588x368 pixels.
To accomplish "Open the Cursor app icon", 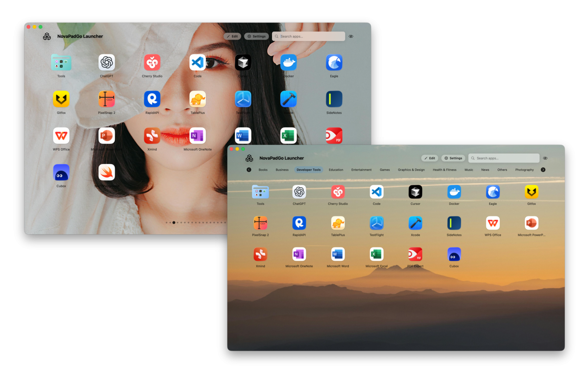I will click(415, 192).
